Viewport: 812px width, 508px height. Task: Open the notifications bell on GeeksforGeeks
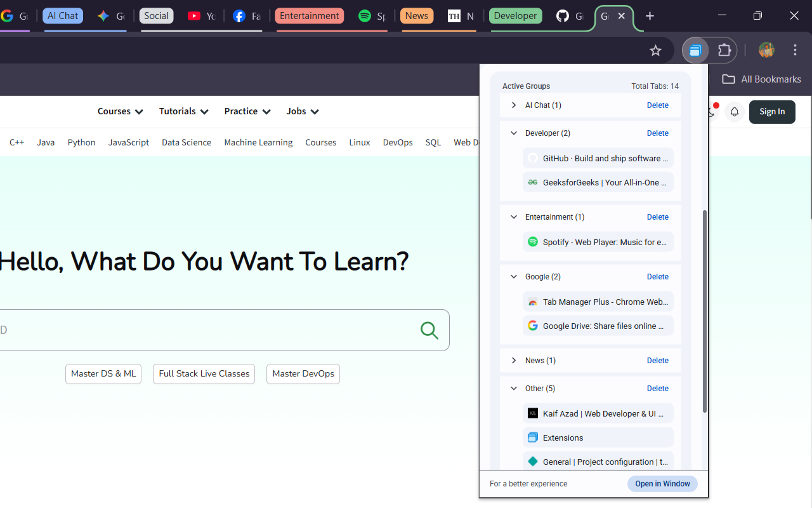[x=734, y=112]
